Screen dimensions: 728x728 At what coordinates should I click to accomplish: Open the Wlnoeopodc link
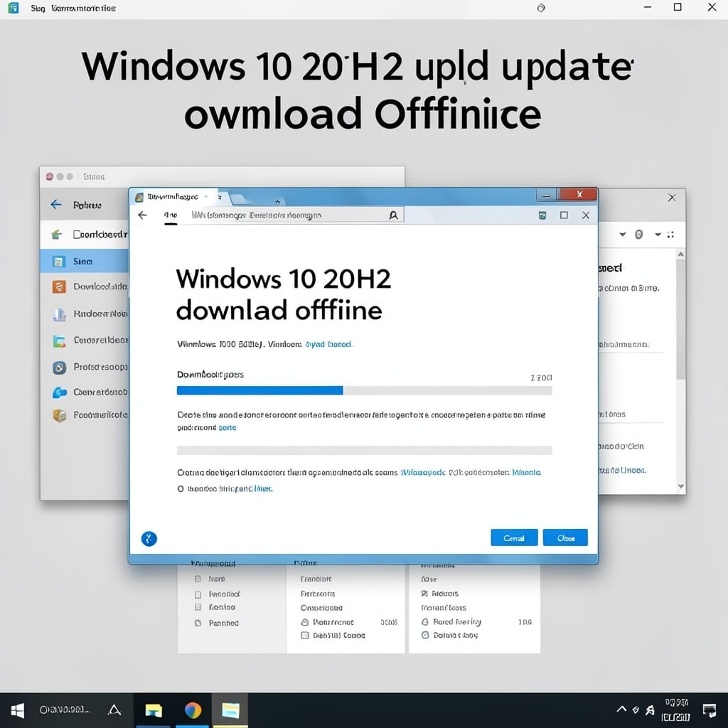point(422,473)
